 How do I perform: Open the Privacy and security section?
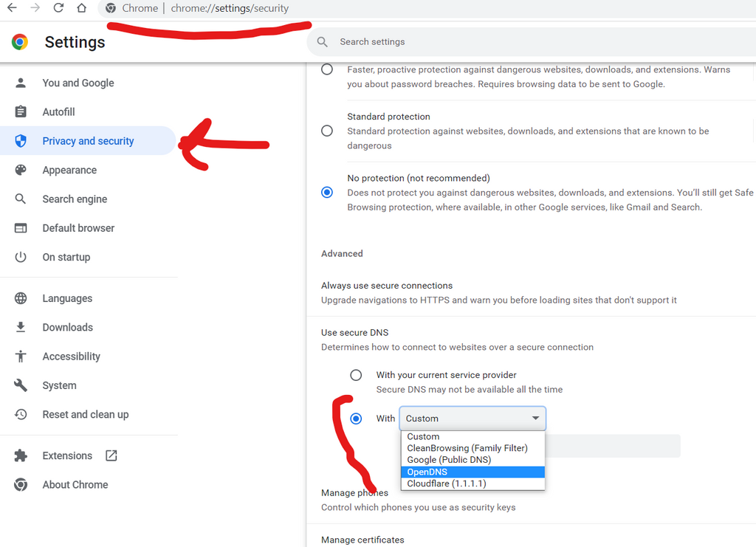click(x=89, y=141)
